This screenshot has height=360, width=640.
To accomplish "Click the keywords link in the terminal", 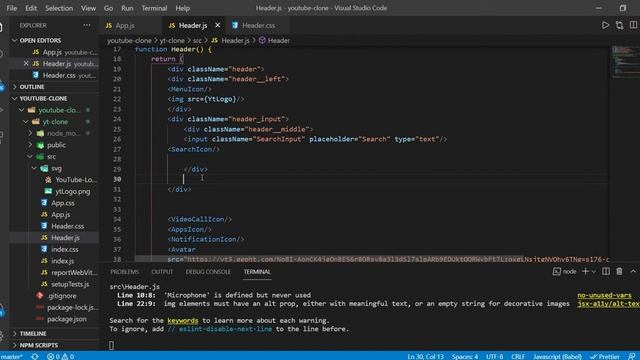I will tap(182, 320).
